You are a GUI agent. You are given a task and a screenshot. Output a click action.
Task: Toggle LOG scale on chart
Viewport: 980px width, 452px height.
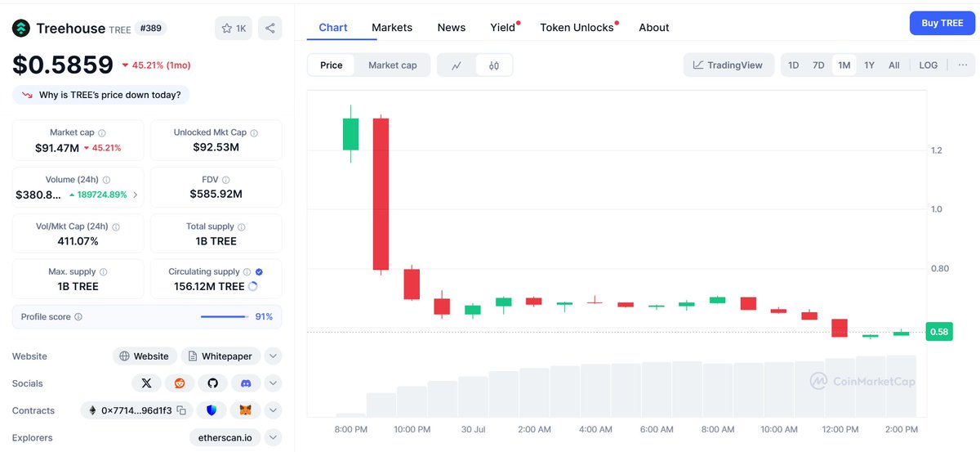pos(929,65)
